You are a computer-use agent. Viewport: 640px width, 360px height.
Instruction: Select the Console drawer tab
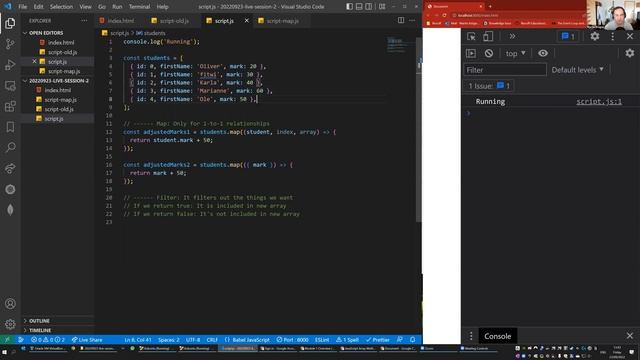coord(498,336)
